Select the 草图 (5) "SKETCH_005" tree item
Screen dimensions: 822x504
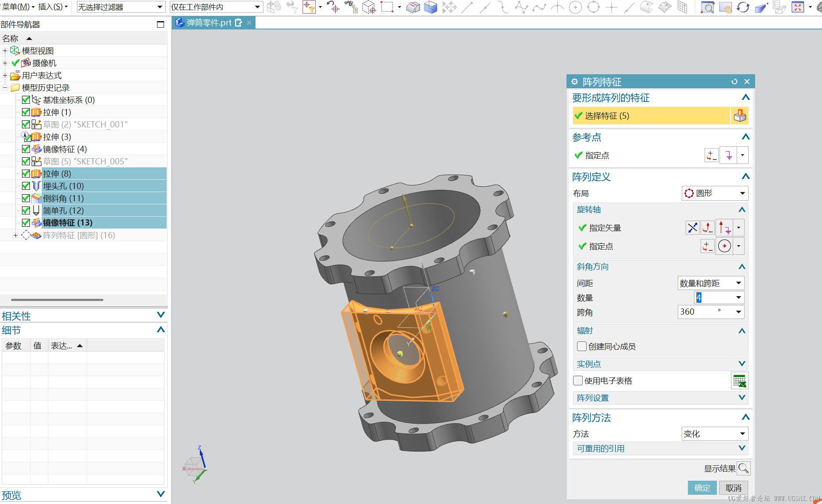pos(85,161)
